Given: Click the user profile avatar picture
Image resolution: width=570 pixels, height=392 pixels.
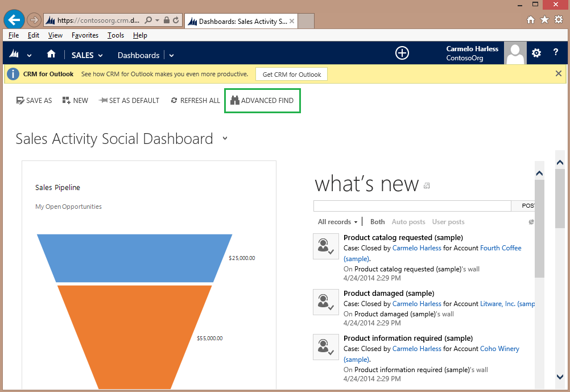Looking at the screenshot, I should coord(516,53).
